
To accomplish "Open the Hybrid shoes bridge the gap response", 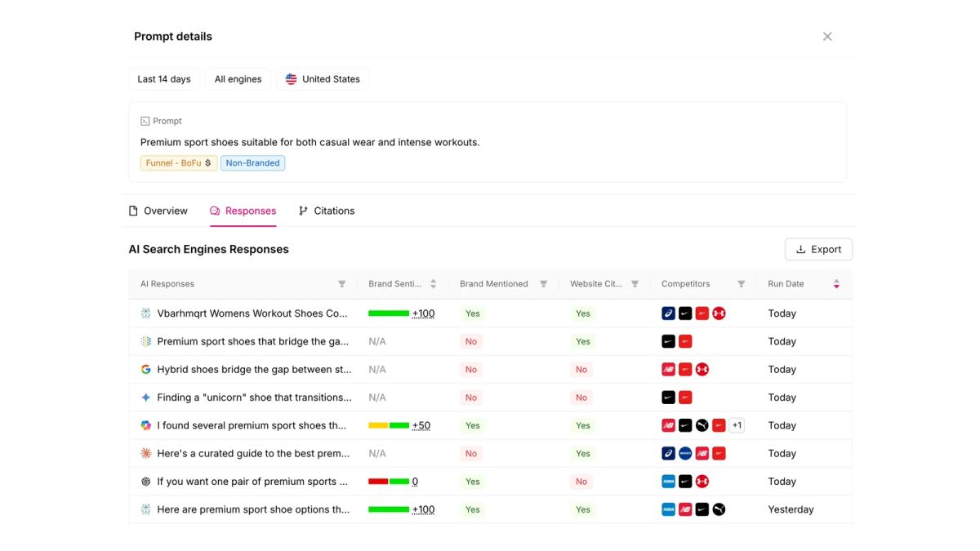I will coord(255,370).
